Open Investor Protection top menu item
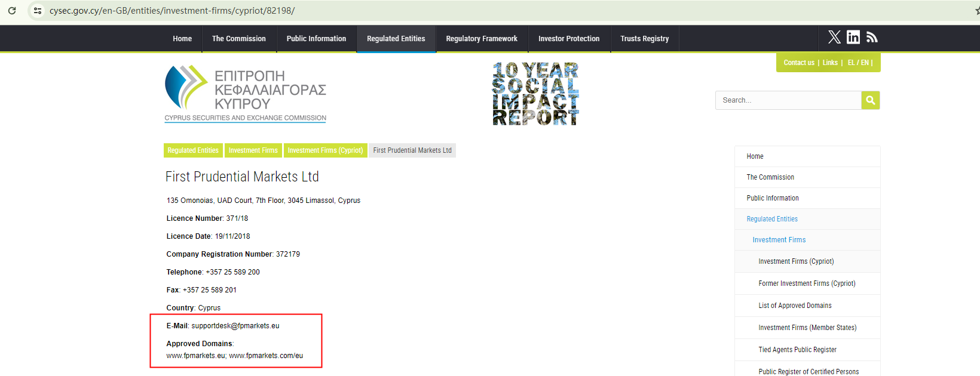 [x=569, y=39]
